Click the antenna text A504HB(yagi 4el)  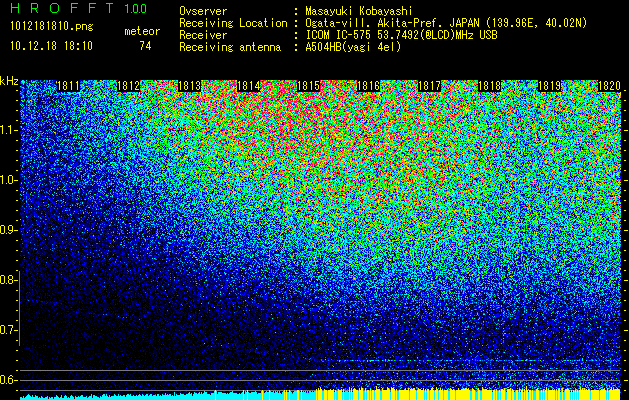[353, 47]
